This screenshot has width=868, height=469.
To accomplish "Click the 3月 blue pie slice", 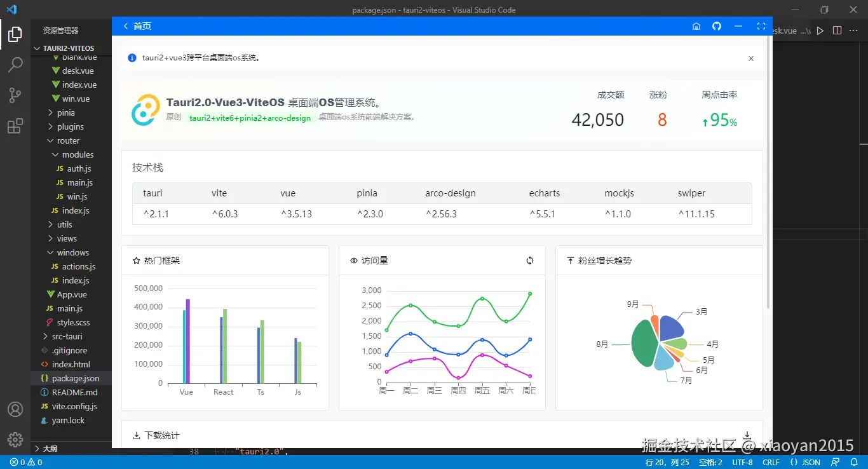I will (671, 328).
